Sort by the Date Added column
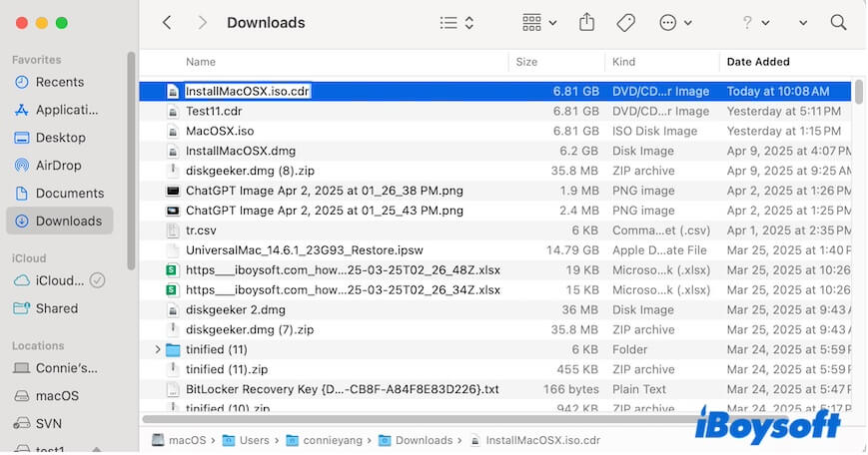This screenshot has height=455, width=868. (758, 62)
